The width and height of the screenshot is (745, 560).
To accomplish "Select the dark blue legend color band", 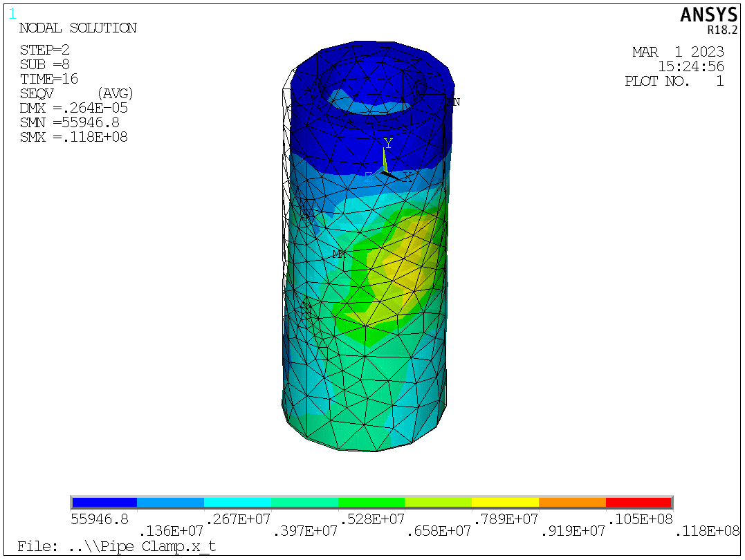I will (x=104, y=503).
